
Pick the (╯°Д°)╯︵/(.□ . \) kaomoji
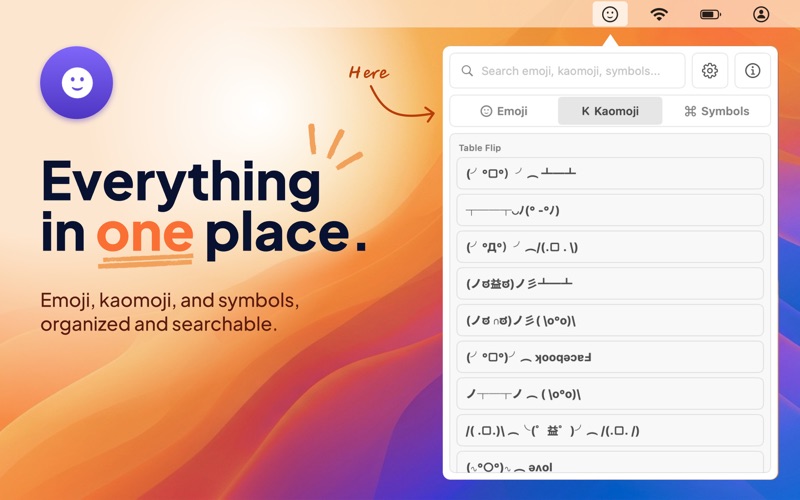coord(610,246)
